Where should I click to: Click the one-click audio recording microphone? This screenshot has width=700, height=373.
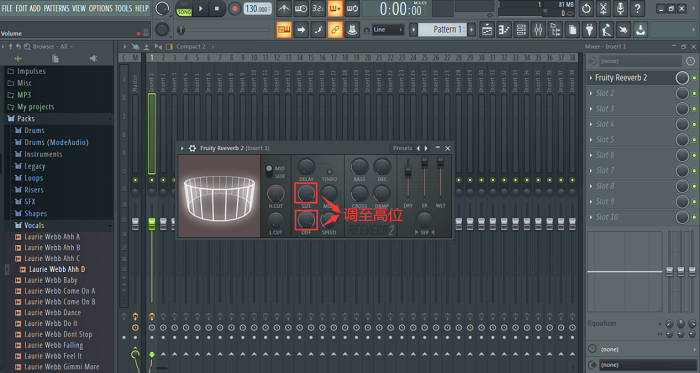pos(620,8)
